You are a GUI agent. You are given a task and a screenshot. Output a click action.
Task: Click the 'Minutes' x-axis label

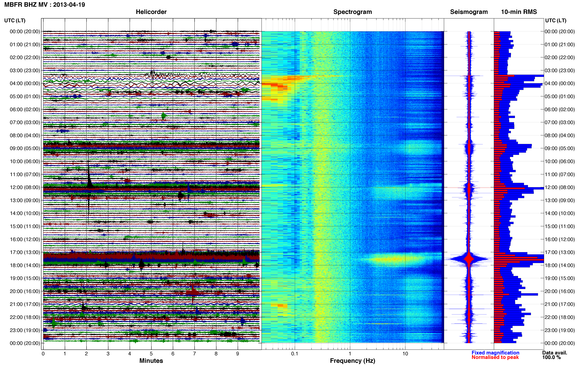[151, 360]
